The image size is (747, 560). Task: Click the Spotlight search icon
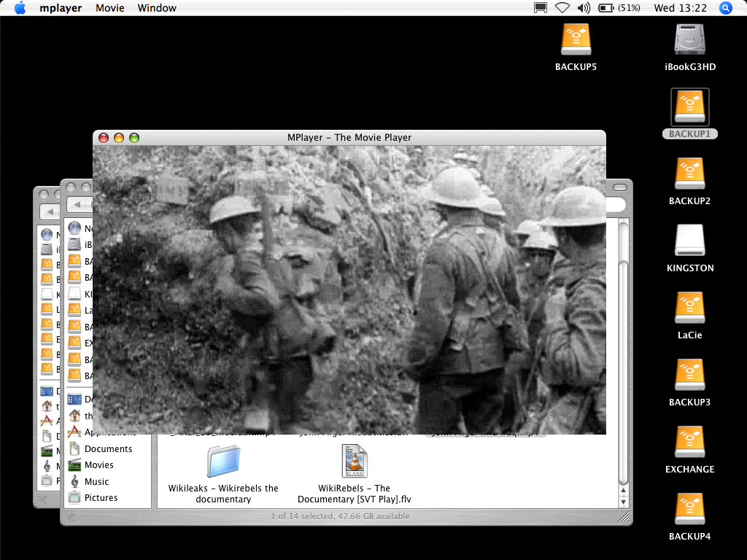coord(725,8)
